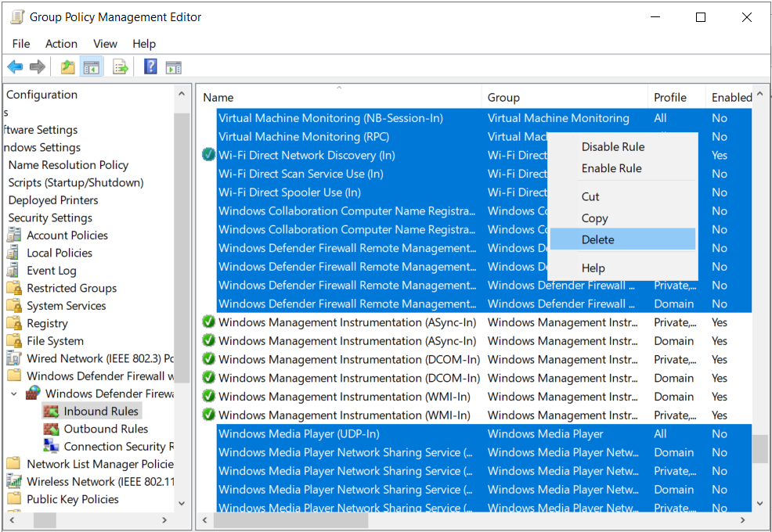This screenshot has width=772, height=532.
Task: Sort by the Name column header
Action: pyautogui.click(x=339, y=98)
